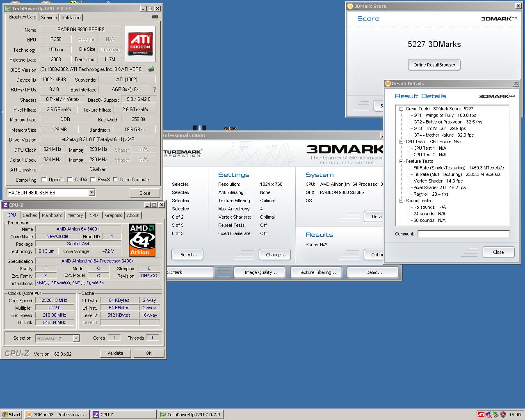
Task: Click the ATI Radeon logo in GPU-Z
Action: coord(140,44)
